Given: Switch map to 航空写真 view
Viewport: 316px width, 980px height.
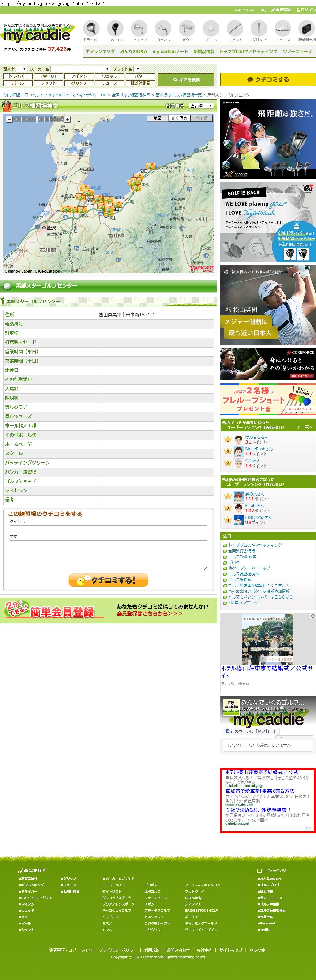Looking at the screenshot, I should click(179, 118).
